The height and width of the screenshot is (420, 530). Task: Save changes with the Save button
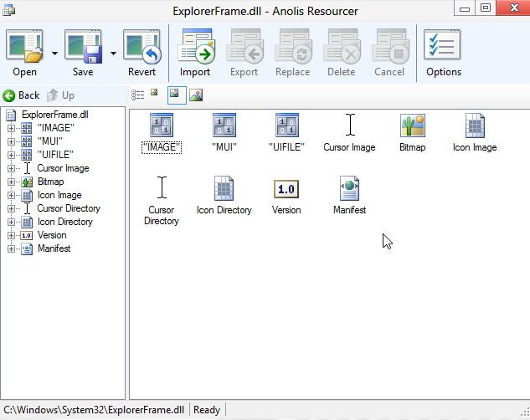pos(83,54)
